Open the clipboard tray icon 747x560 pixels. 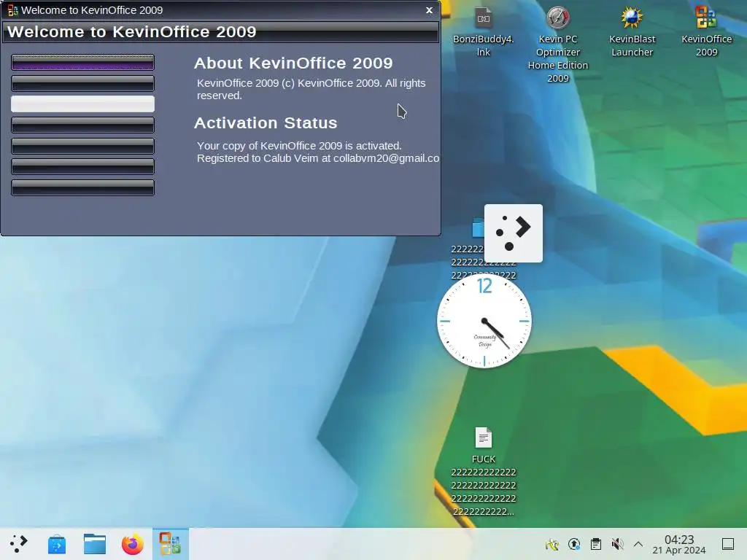point(595,544)
